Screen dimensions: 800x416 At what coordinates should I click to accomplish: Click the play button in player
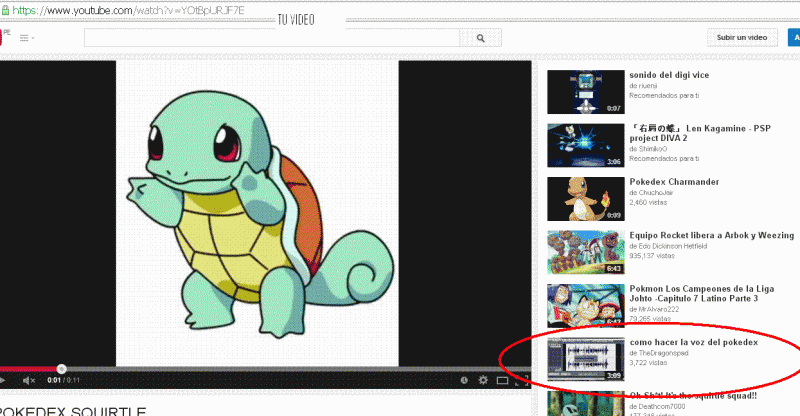(x=2, y=380)
